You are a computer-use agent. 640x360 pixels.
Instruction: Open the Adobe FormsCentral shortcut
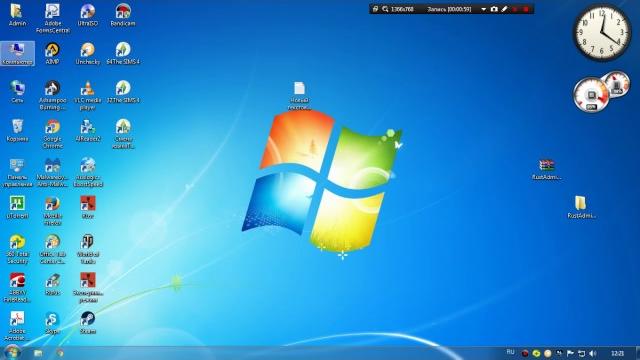point(52,18)
